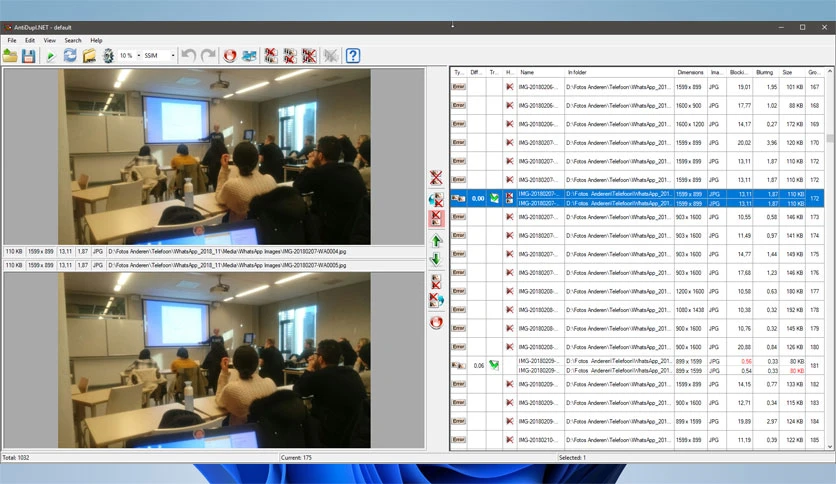Open the Edit menu
The width and height of the screenshot is (836, 484).
click(30, 41)
